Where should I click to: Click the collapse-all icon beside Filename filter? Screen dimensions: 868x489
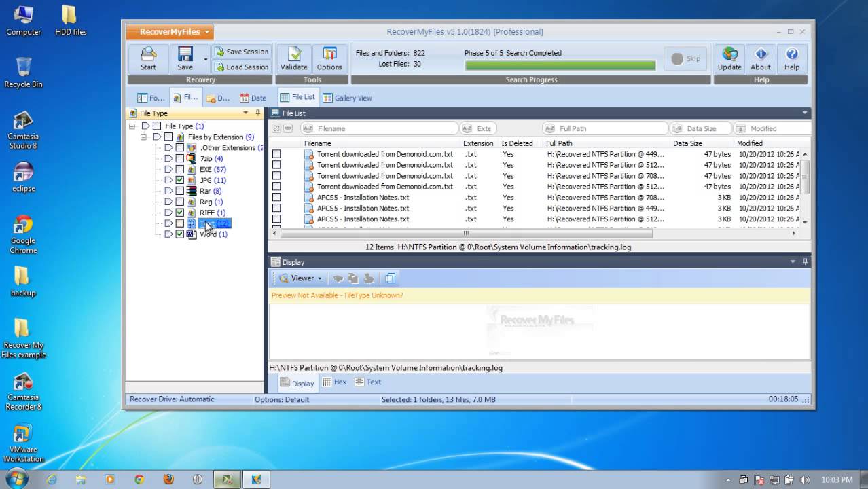point(288,128)
